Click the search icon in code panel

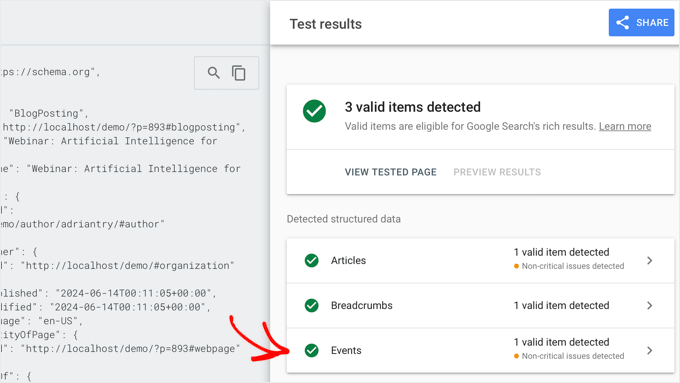213,73
